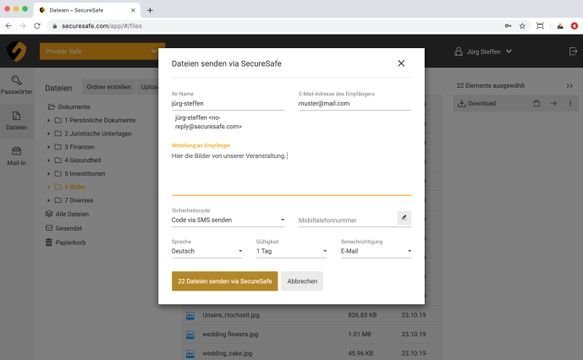Viewport: 583px width, 360px height.
Task: Click the 22 Elemente ausgewählt label
Action: point(490,86)
